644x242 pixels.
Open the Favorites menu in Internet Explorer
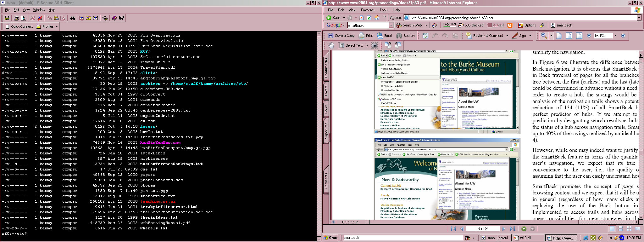pos(368,10)
